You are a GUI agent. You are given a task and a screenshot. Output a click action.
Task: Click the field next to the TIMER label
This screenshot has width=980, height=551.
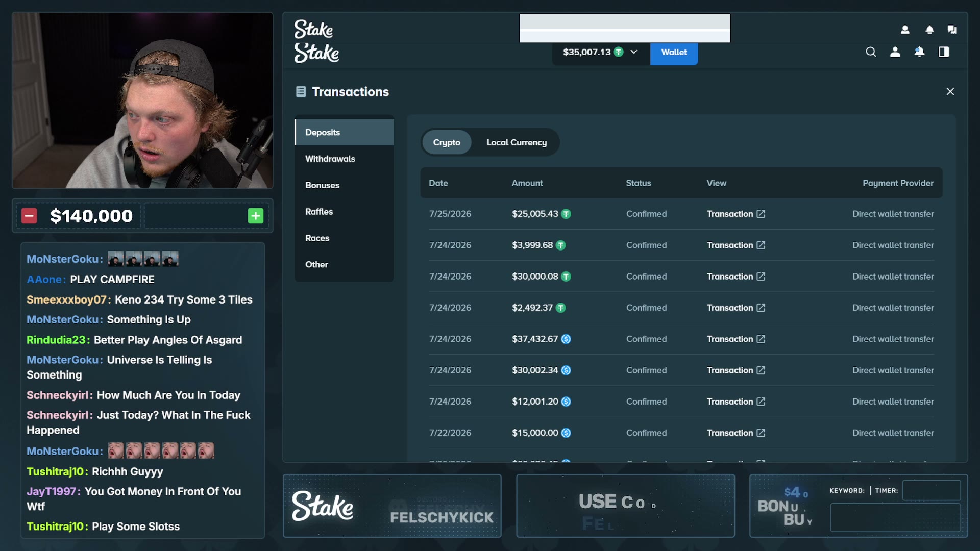[932, 490]
